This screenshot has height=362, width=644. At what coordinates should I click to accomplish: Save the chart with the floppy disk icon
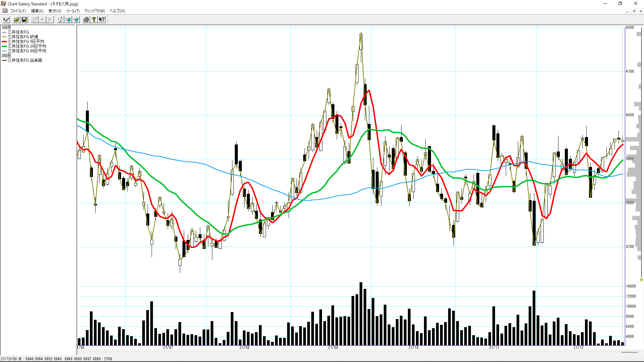(24, 19)
